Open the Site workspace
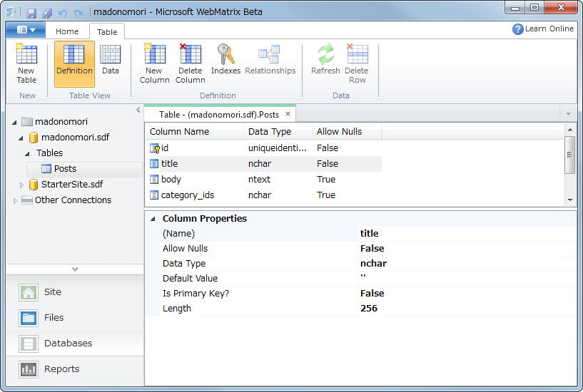 pos(74,292)
